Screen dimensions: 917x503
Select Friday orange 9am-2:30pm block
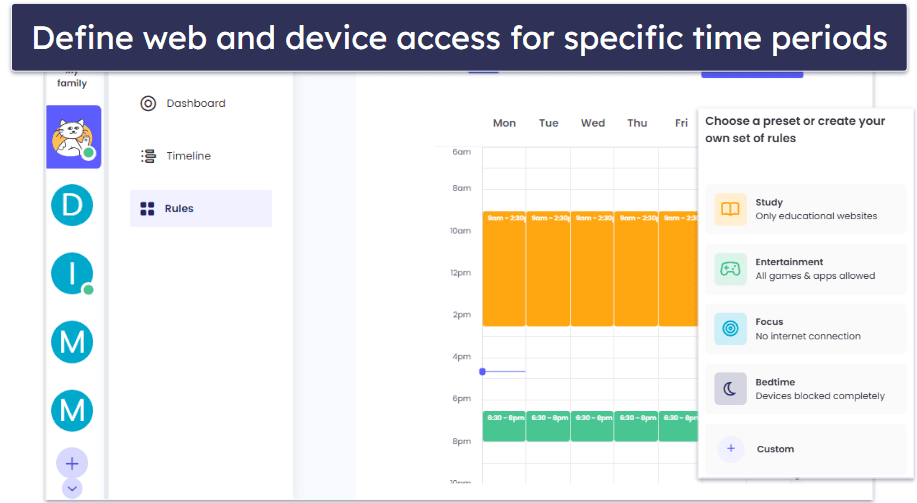tap(678, 268)
